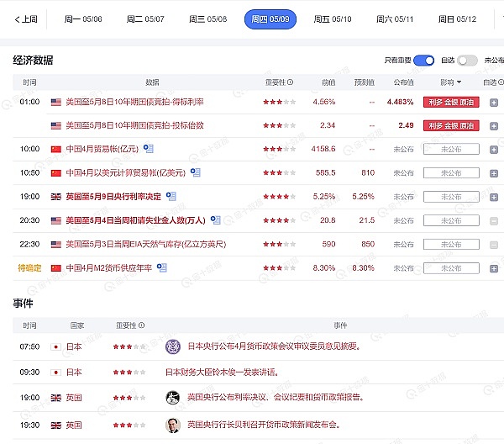Enable the 自选 filter switch

(x=468, y=61)
